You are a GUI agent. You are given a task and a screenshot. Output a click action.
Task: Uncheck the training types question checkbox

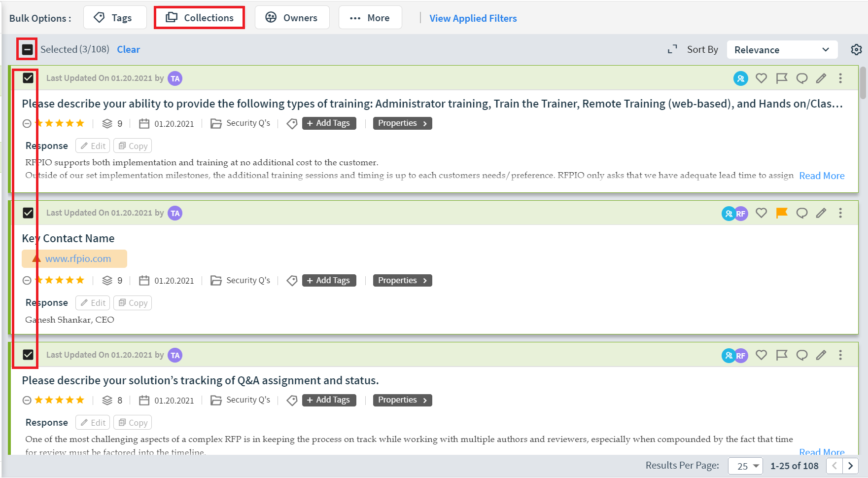(28, 78)
